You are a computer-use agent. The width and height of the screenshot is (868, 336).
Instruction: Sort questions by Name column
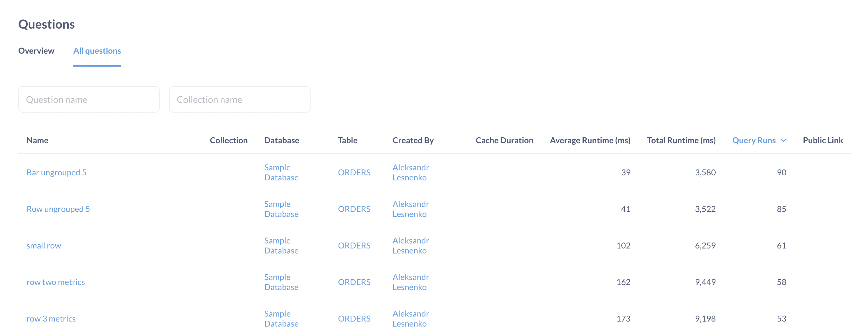[37, 140]
